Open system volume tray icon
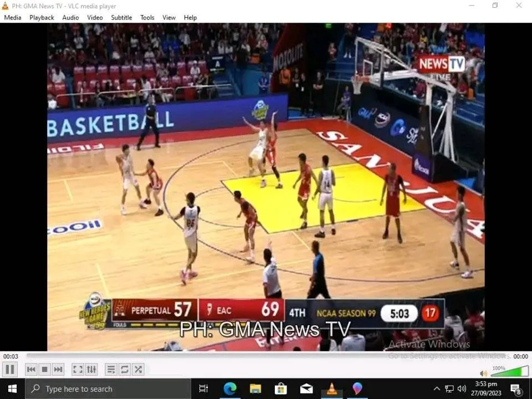Viewport: 532px width, 399px height. 462,389
